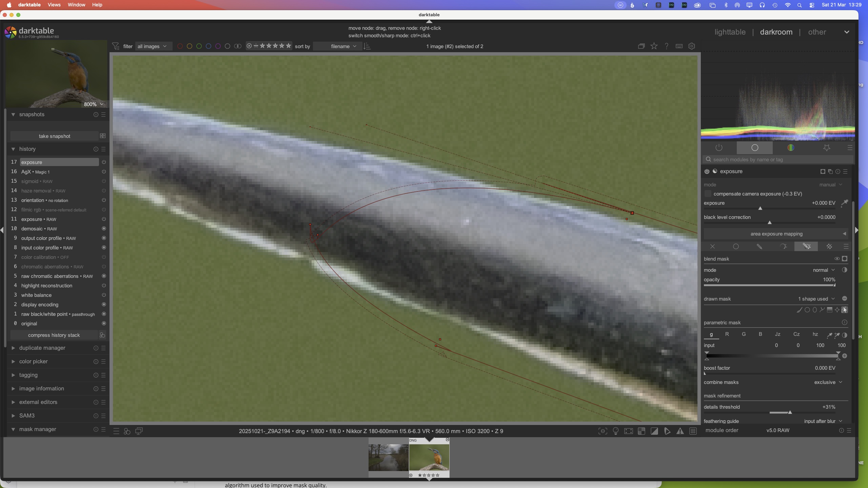Toggle blend mask eye display

[x=837, y=259]
